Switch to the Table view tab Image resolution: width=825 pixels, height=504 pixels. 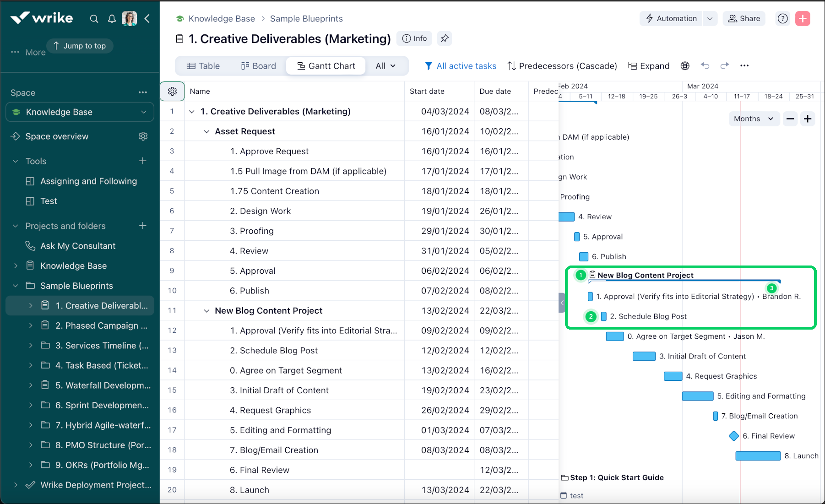point(203,66)
